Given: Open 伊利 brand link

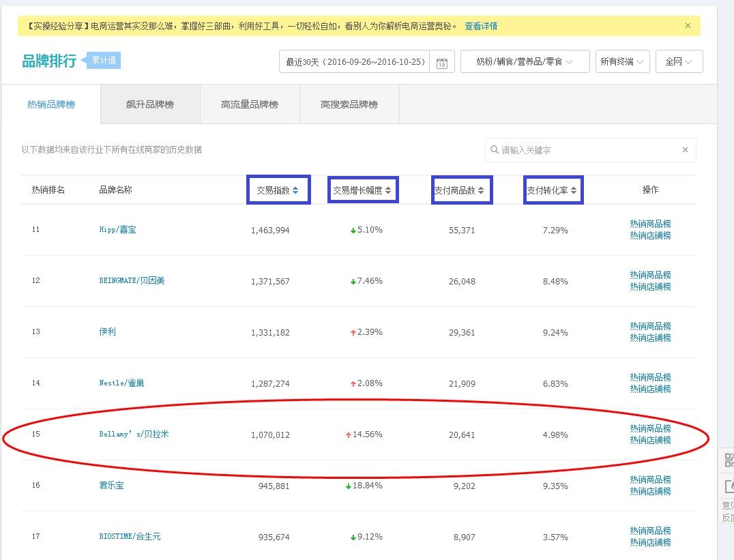Looking at the screenshot, I should (107, 331).
